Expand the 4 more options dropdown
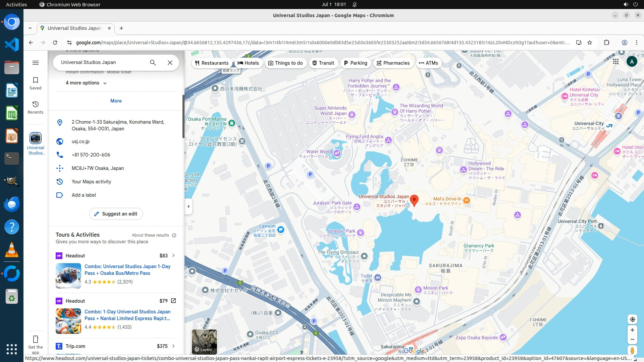Screen dimensions: 644x362 pyautogui.click(x=86, y=83)
